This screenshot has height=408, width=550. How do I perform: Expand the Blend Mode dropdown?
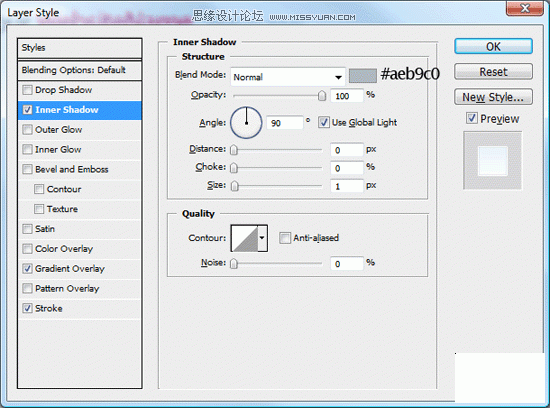point(288,77)
